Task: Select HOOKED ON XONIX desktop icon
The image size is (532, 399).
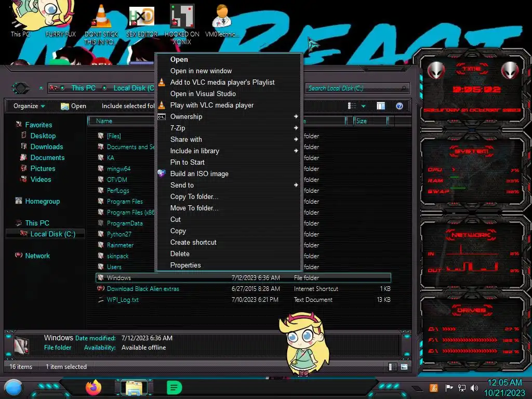Action: (182, 24)
